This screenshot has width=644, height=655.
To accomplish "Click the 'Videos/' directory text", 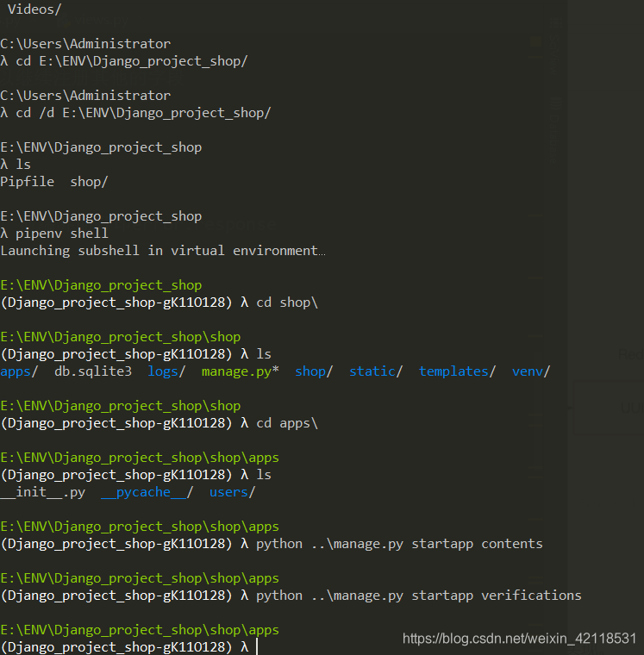I will pos(34,9).
